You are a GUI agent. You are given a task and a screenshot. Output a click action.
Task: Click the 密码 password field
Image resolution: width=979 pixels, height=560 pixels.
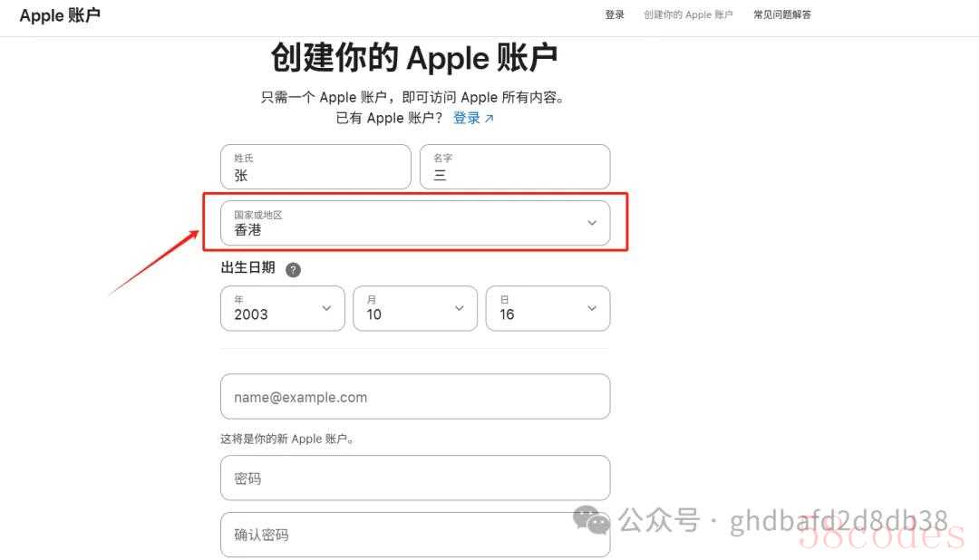click(x=415, y=478)
